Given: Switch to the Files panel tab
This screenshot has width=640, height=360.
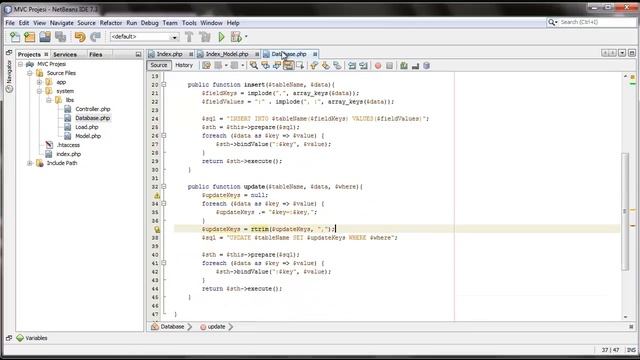Looking at the screenshot, I should (96, 54).
